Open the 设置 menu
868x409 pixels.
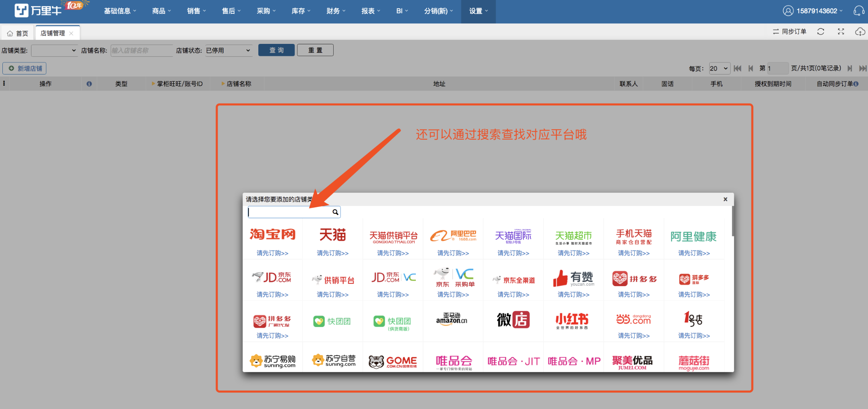coord(478,11)
